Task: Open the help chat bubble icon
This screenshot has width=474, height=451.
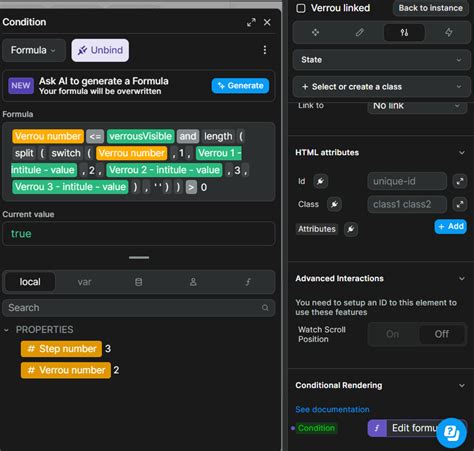Action: 451,433
